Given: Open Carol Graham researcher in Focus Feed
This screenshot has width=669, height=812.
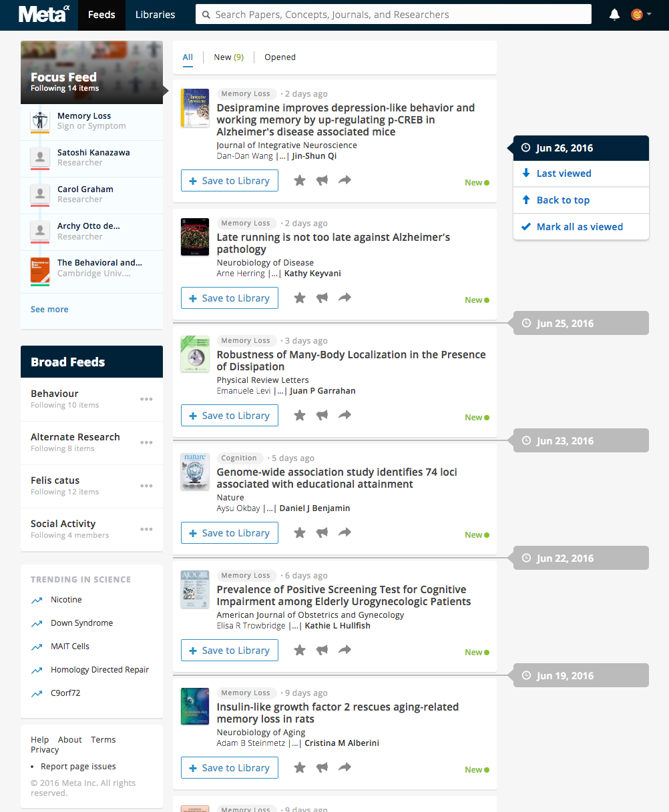Looking at the screenshot, I should (91, 194).
